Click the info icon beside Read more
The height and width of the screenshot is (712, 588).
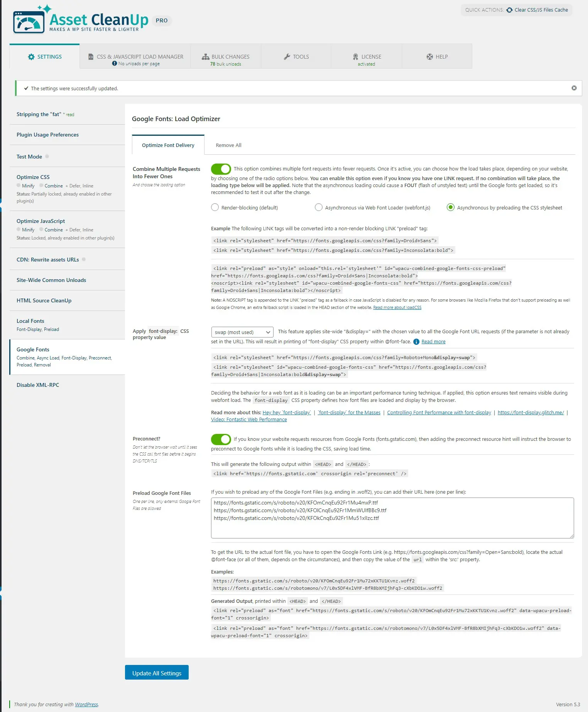[416, 342]
